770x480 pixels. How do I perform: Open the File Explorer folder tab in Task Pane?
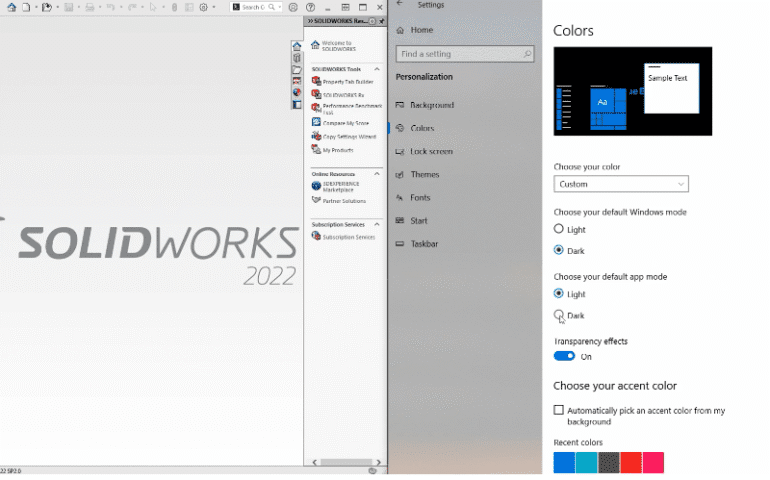297,69
